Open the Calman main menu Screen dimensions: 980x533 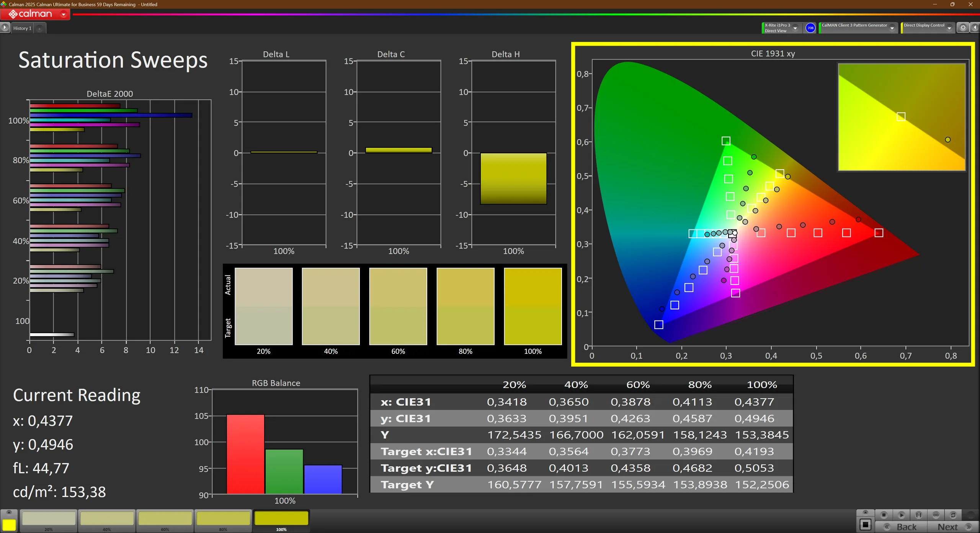pyautogui.click(x=35, y=14)
